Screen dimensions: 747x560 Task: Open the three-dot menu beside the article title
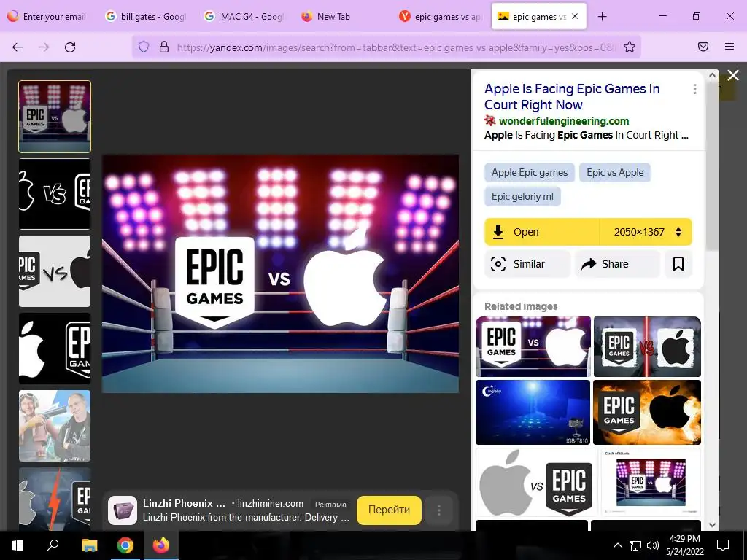pos(695,89)
